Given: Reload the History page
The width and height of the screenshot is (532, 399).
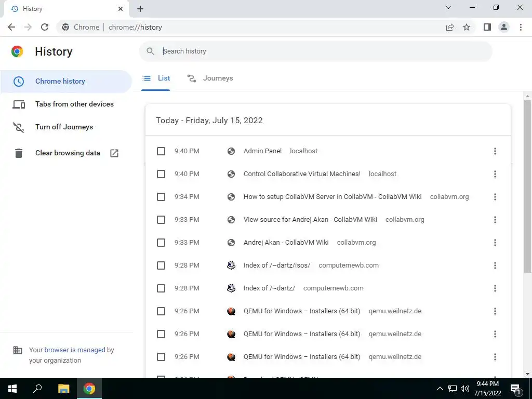Looking at the screenshot, I should coord(45,27).
